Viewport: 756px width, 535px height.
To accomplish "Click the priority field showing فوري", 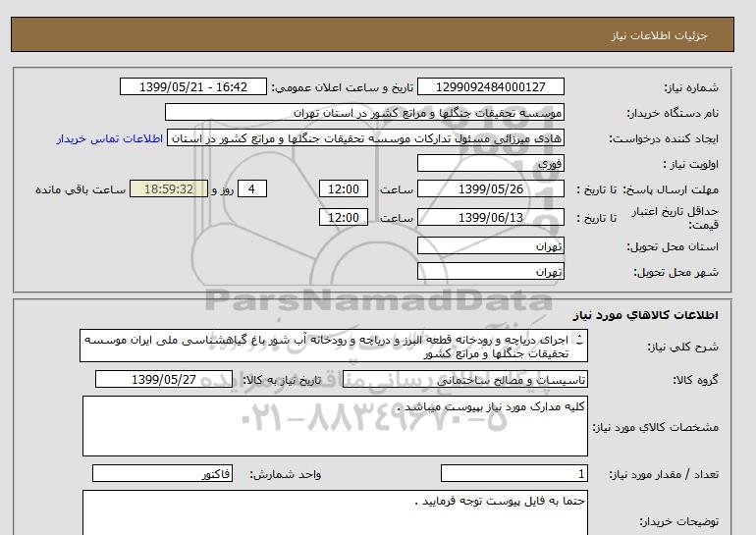I will click(x=490, y=163).
